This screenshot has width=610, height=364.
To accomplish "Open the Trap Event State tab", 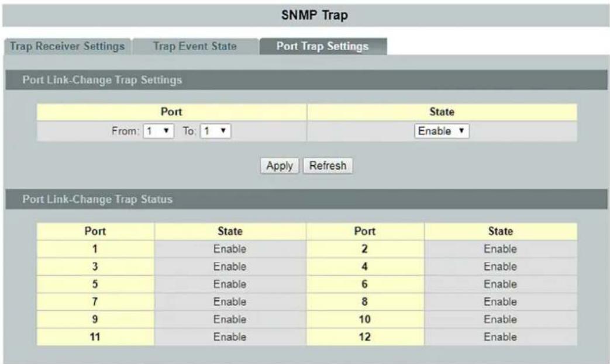I will click(x=195, y=46).
